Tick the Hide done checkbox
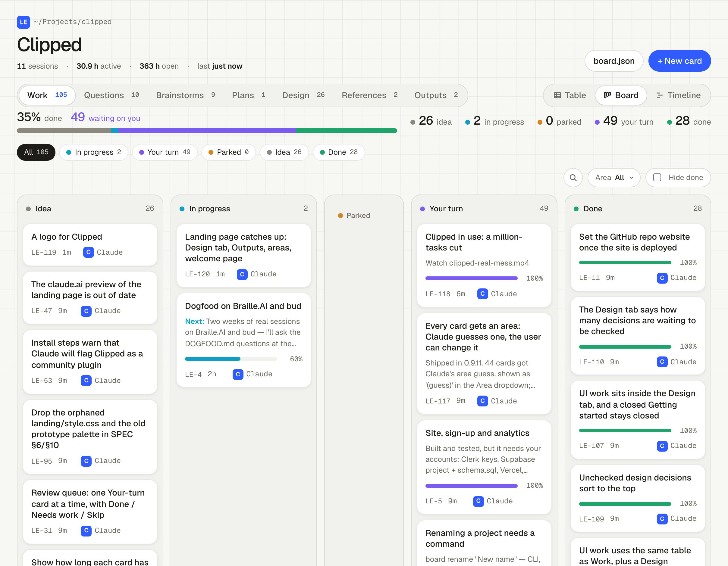 click(x=657, y=178)
